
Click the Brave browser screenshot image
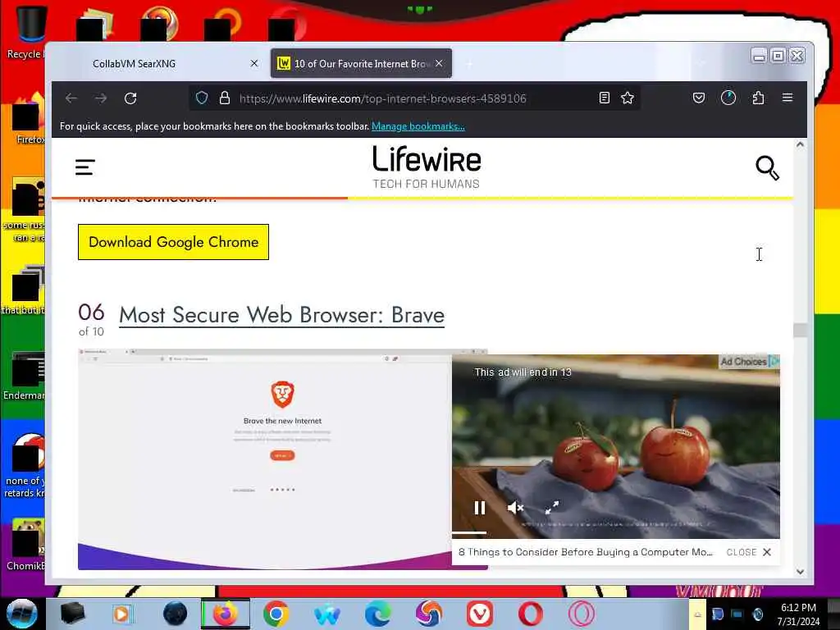point(265,459)
